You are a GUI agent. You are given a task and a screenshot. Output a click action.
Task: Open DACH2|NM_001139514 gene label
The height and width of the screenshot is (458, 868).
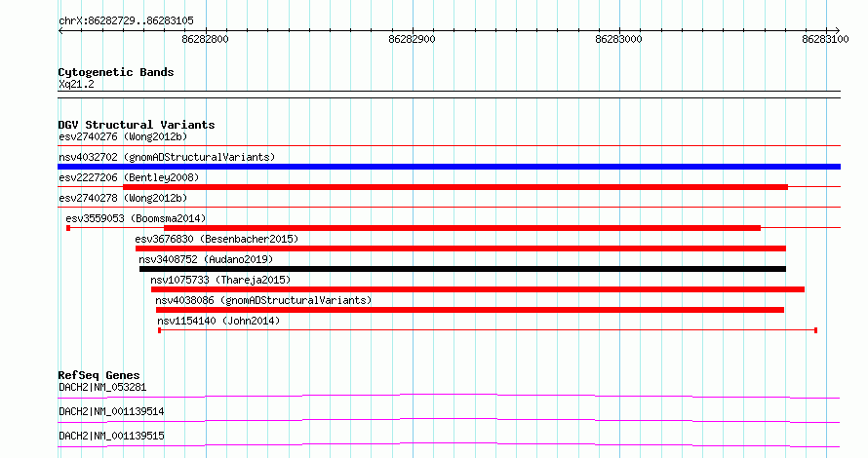click(111, 411)
